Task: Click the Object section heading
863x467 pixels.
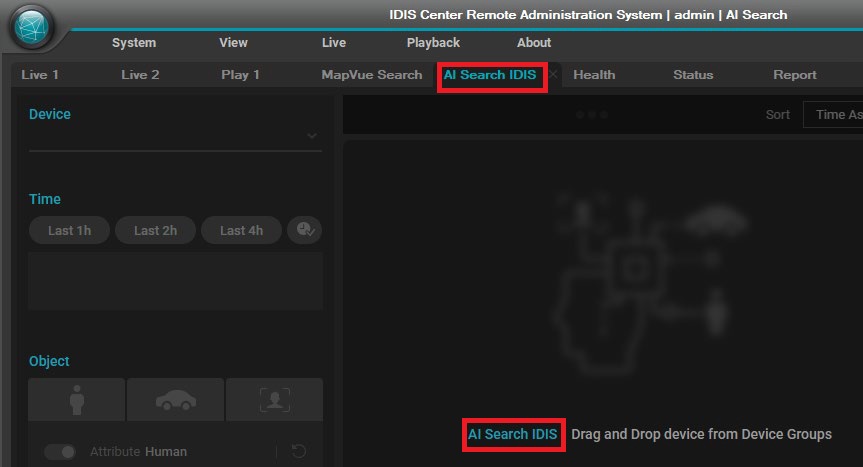Action: coord(49,361)
